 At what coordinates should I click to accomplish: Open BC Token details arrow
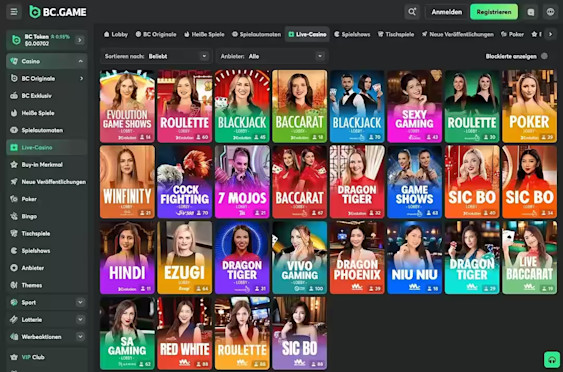click(80, 40)
